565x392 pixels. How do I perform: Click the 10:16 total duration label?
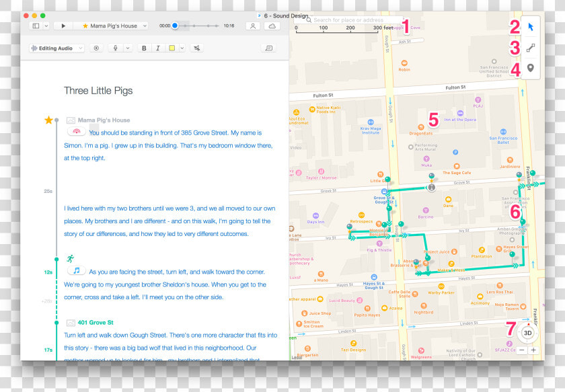coord(229,26)
